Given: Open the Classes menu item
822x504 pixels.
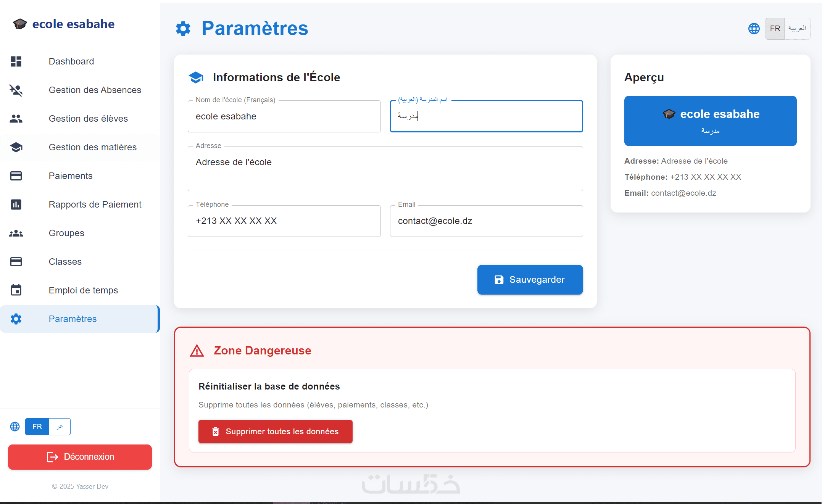Looking at the screenshot, I should (65, 262).
